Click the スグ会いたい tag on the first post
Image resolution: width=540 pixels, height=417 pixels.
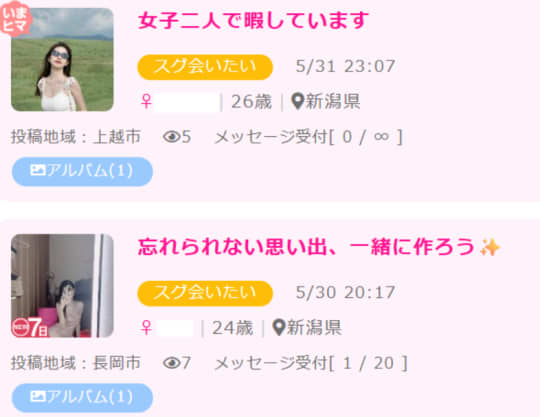[x=205, y=67]
